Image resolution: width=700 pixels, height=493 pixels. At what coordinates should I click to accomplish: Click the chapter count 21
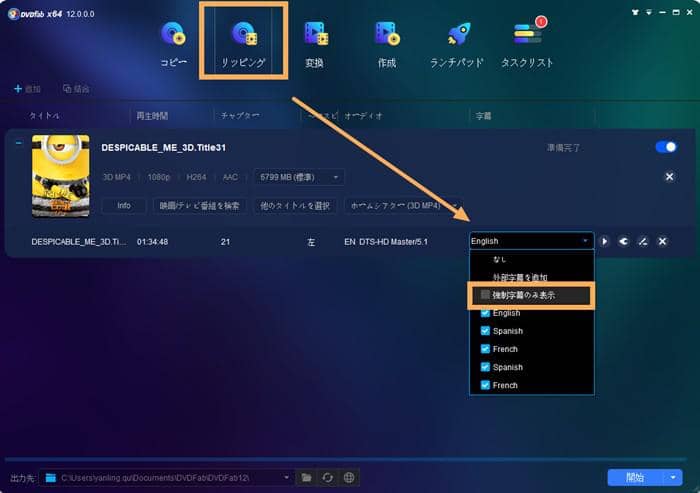click(225, 242)
